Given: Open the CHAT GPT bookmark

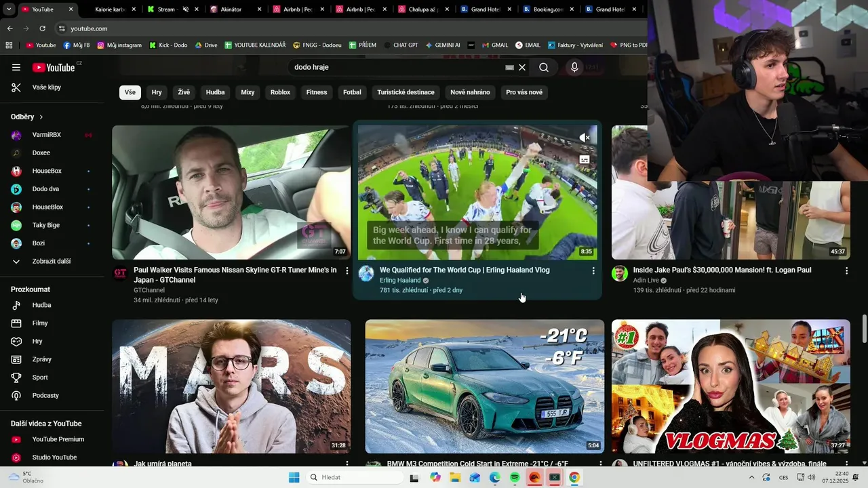Looking at the screenshot, I should click(x=400, y=45).
